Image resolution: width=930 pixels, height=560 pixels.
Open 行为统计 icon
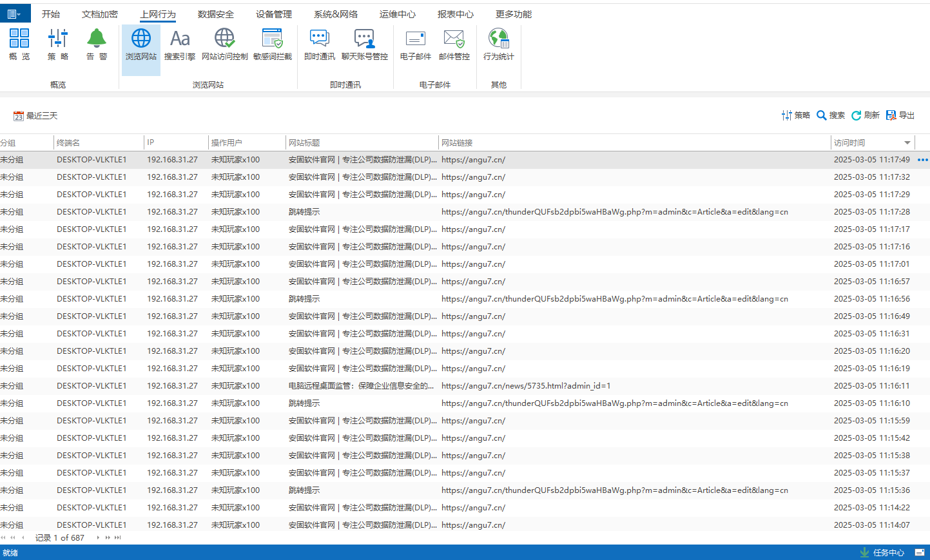[x=499, y=44]
